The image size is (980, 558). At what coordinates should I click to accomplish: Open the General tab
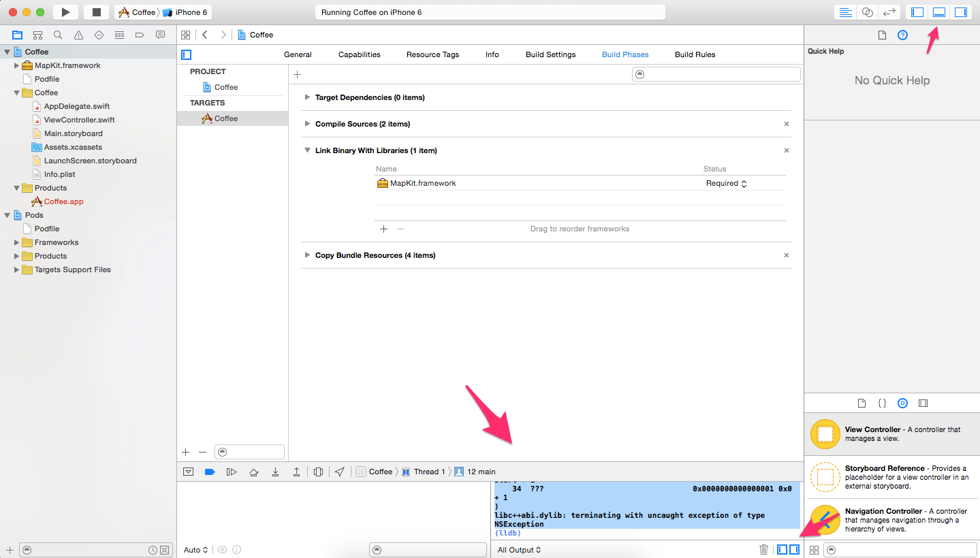[x=298, y=54]
